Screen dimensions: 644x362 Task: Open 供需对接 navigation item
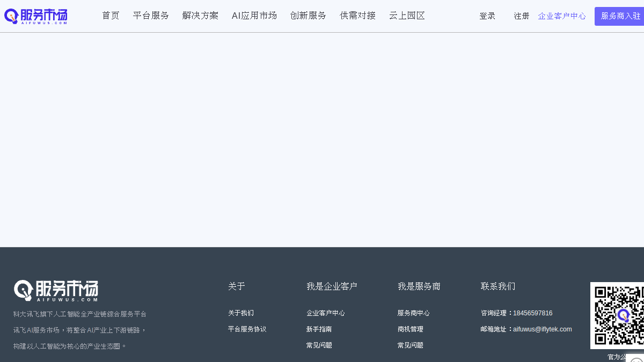357,16
